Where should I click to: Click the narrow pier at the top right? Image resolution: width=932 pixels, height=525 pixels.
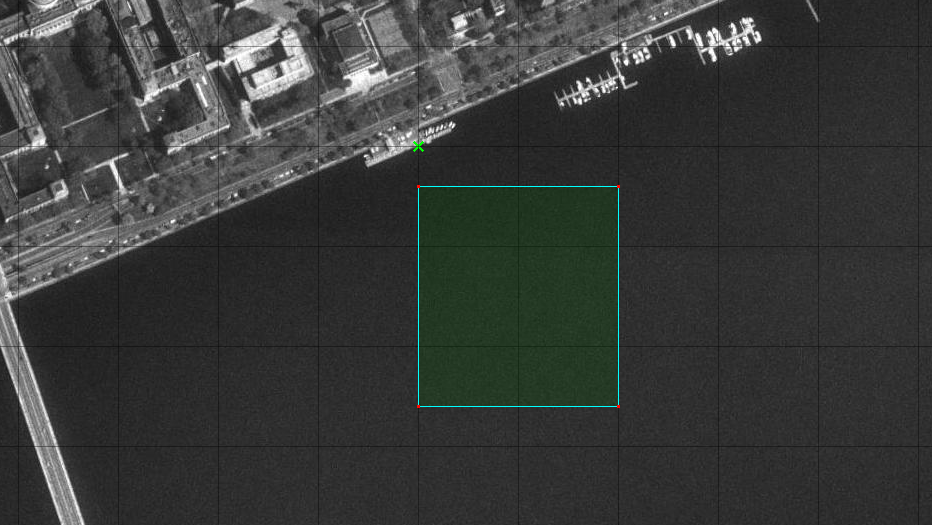(x=812, y=10)
